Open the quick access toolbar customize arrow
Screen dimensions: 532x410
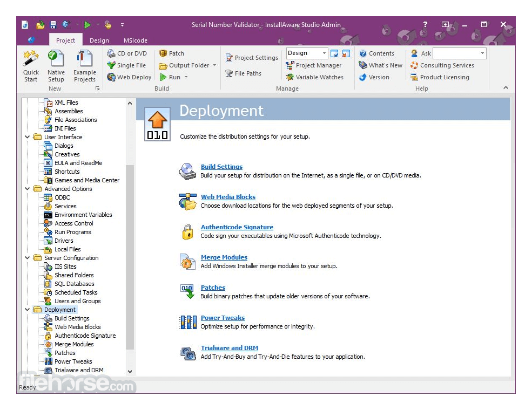122,25
